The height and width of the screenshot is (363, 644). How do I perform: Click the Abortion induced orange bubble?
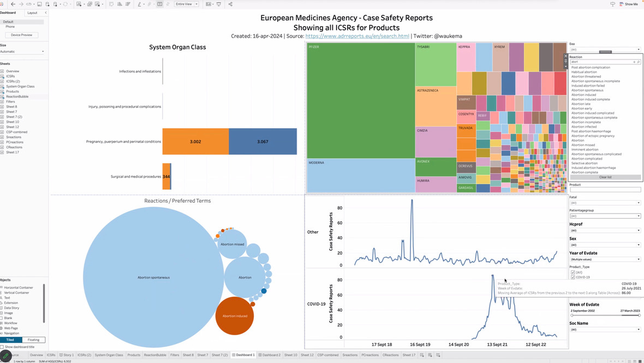(x=235, y=316)
